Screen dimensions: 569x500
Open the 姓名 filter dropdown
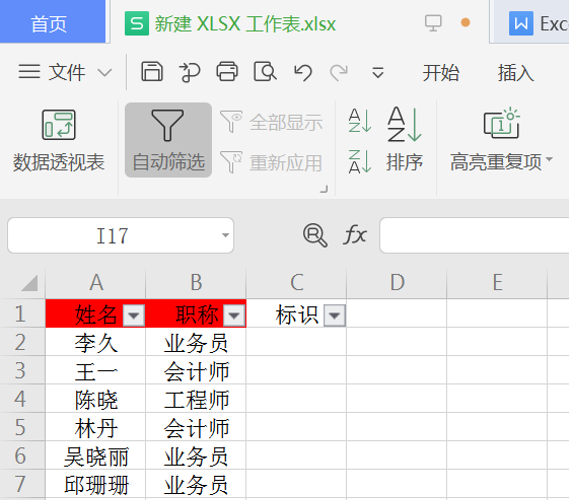[x=134, y=315]
